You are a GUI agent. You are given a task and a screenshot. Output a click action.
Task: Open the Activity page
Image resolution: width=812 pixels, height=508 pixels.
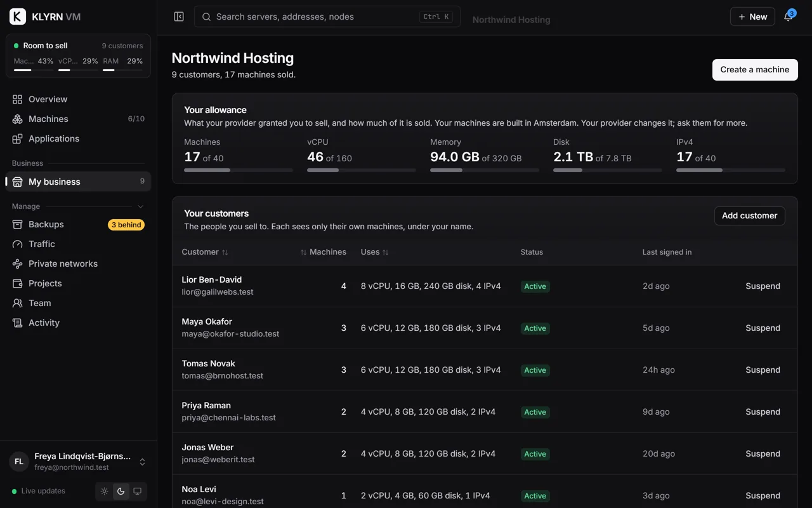click(78, 323)
